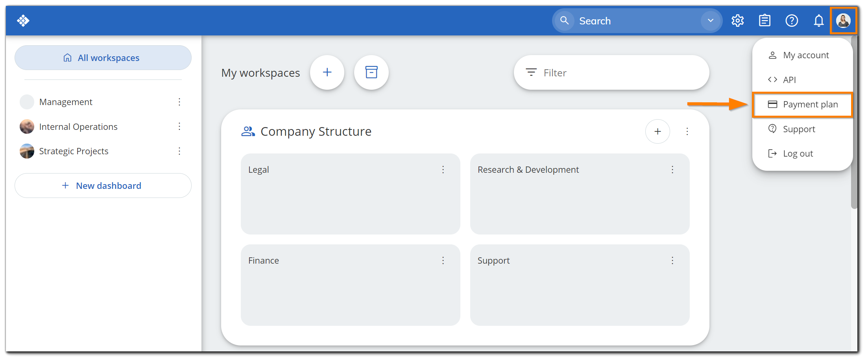
Task: Open Management workspace three-dot menu
Action: (179, 102)
